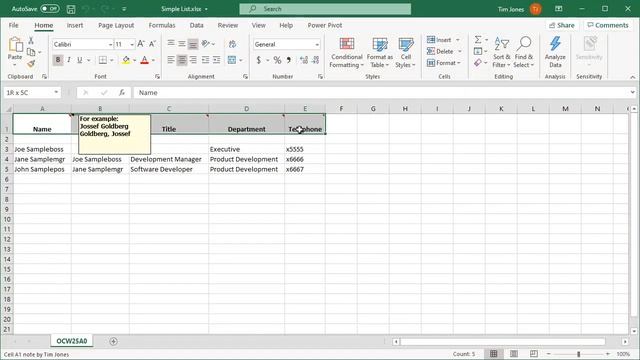Click the Share button

click(x=562, y=25)
